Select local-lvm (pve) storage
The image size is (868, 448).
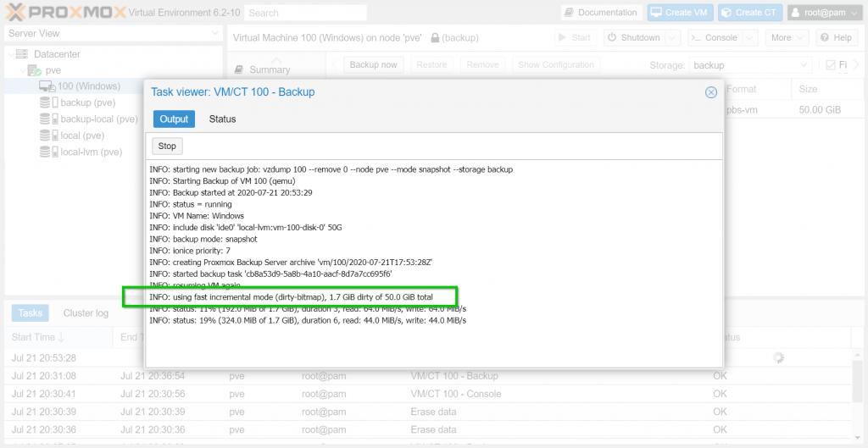tap(92, 152)
